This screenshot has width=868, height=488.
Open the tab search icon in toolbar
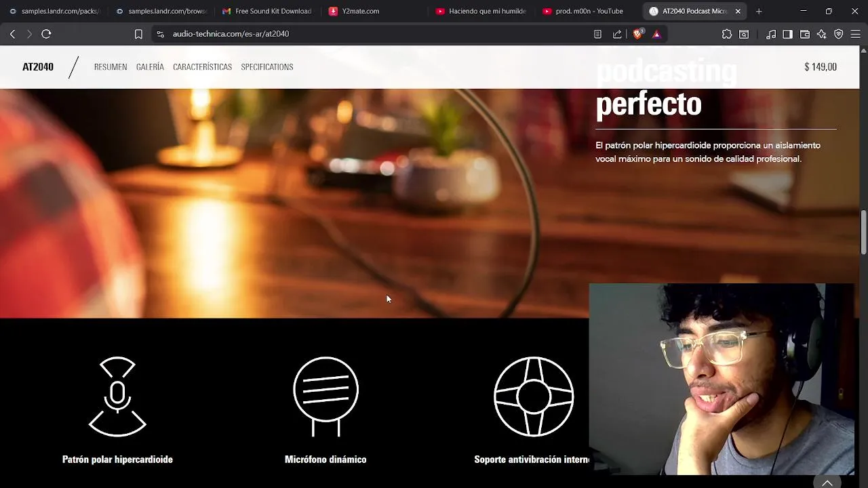point(744,34)
